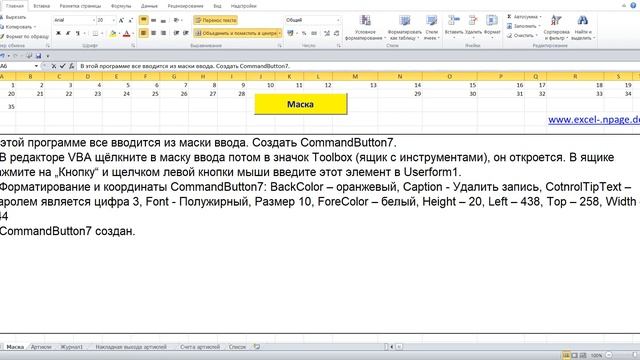Click Автосумма button
Viewport: 640px width, 360px height.
click(522, 17)
